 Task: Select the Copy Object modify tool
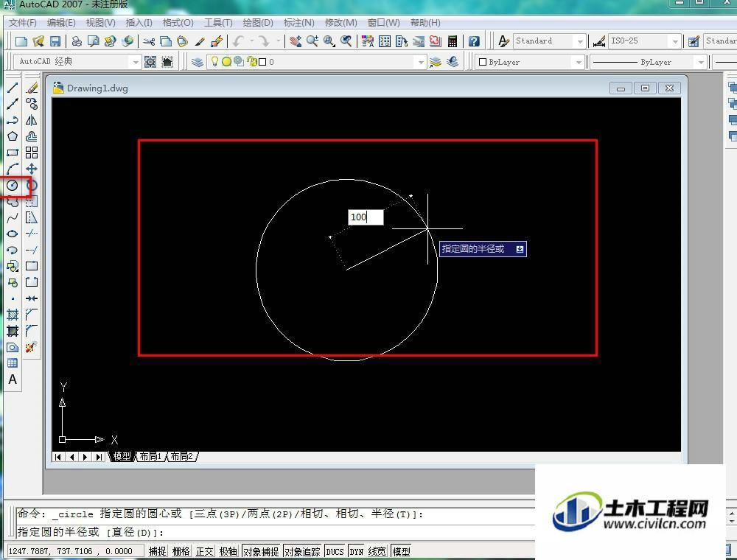(32, 104)
